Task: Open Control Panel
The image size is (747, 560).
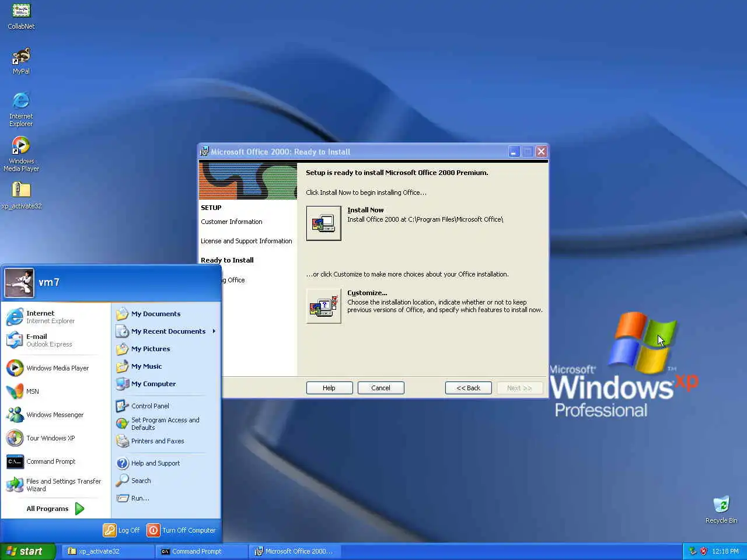Action: click(166, 406)
